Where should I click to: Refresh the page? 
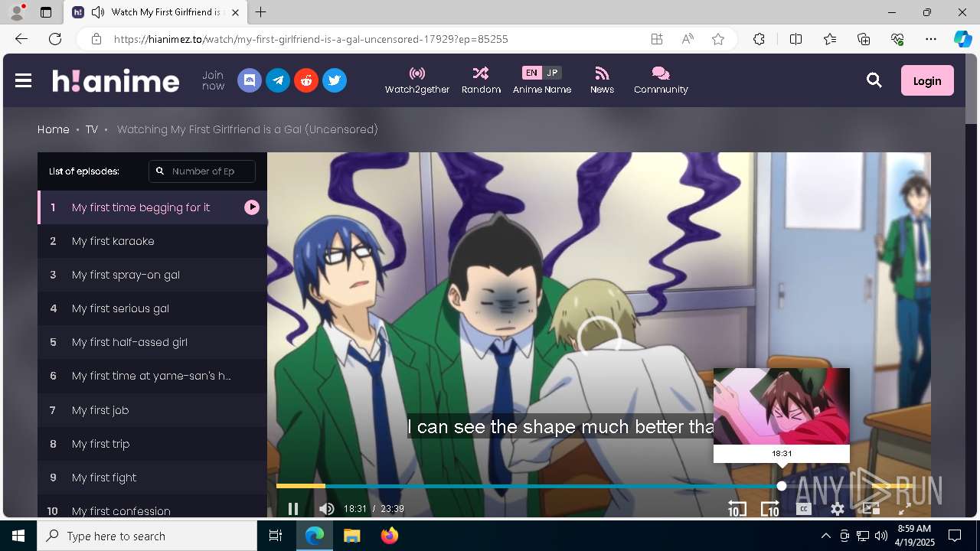pyautogui.click(x=55, y=39)
